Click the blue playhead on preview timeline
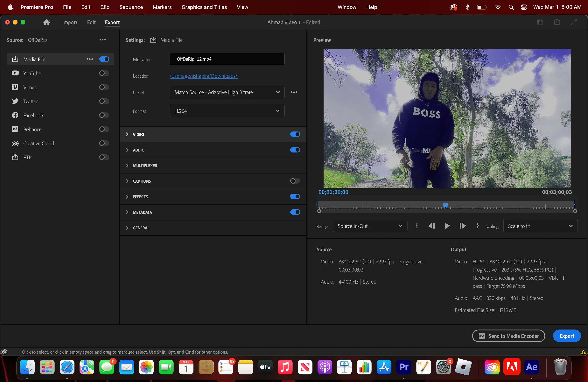Screen dimensions: 588x382 [445, 205]
